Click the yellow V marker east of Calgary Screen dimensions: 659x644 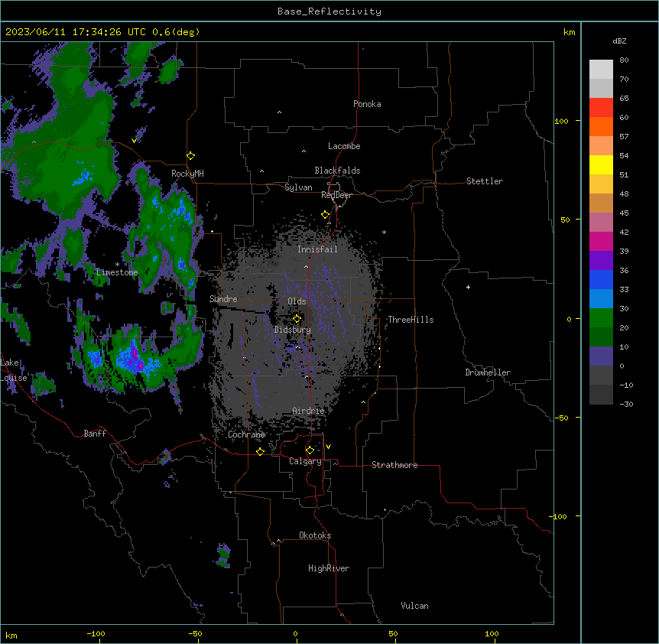[x=328, y=447]
